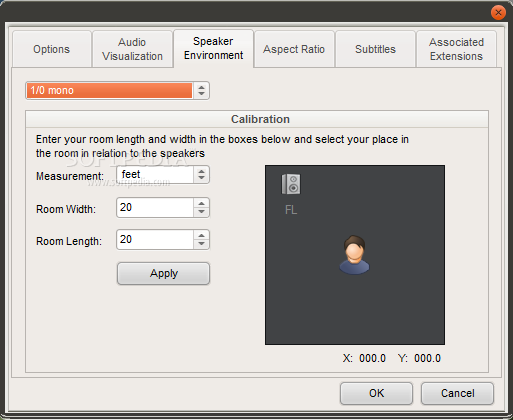Screen dimensions: 513x420
Task: Click the listener person icon
Action: tap(354, 255)
